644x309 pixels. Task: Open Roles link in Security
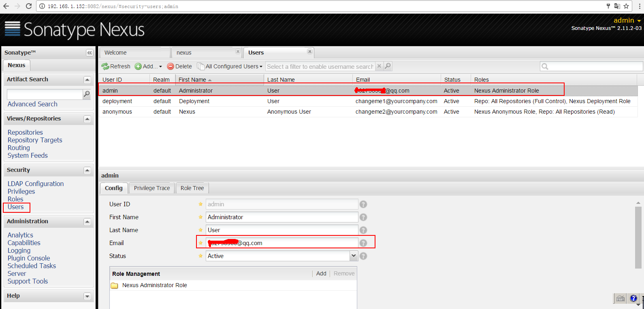click(15, 199)
